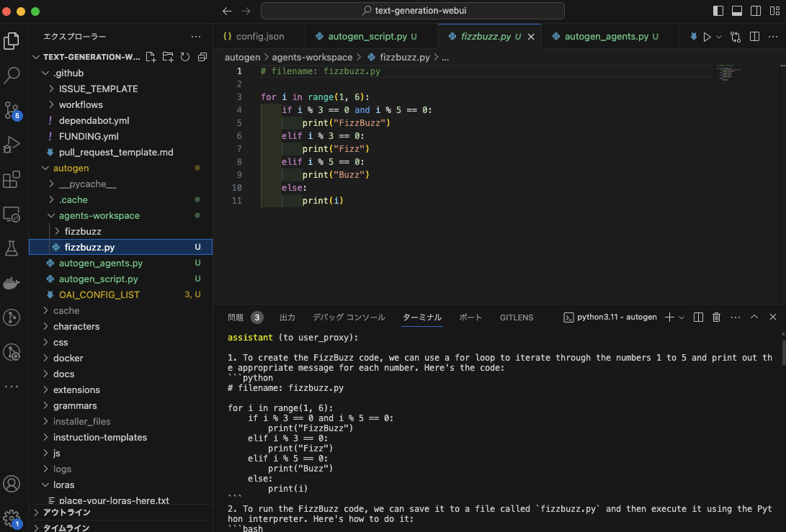Open the run options dropdown arrow
786x532 pixels.
coord(719,37)
